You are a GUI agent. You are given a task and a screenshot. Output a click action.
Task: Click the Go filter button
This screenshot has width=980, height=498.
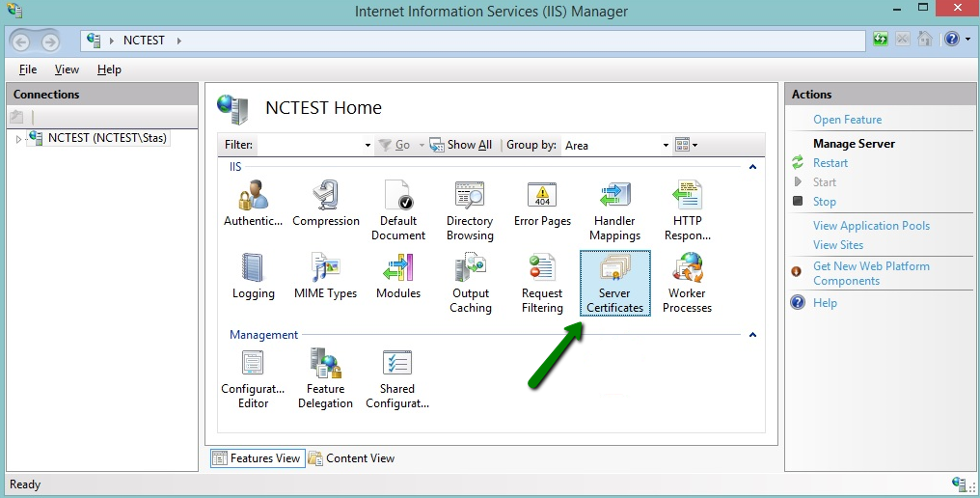(x=395, y=145)
